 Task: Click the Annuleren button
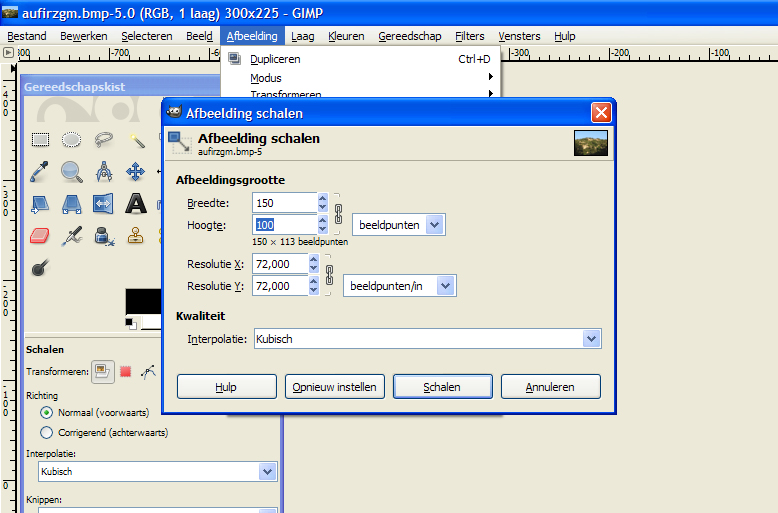(x=551, y=386)
